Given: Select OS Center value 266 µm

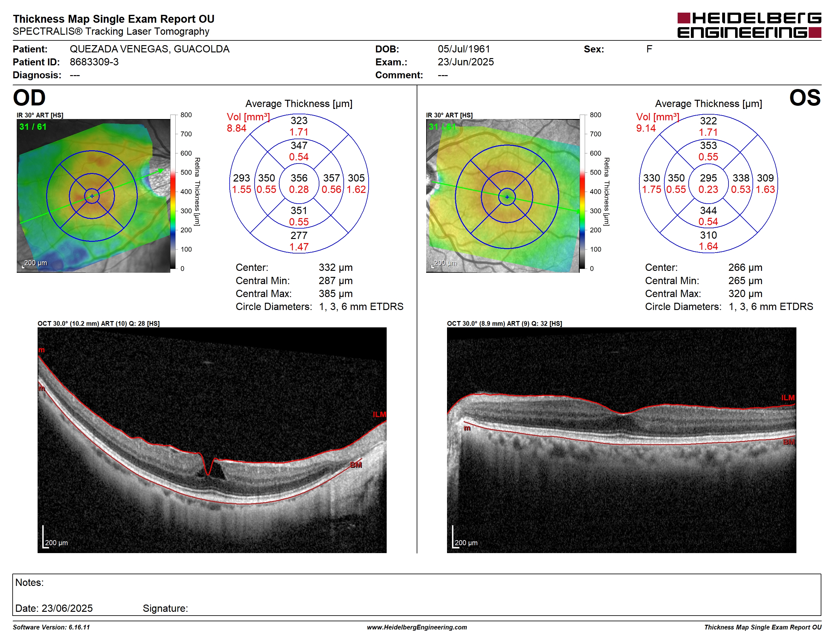Looking at the screenshot, I should tap(746, 267).
